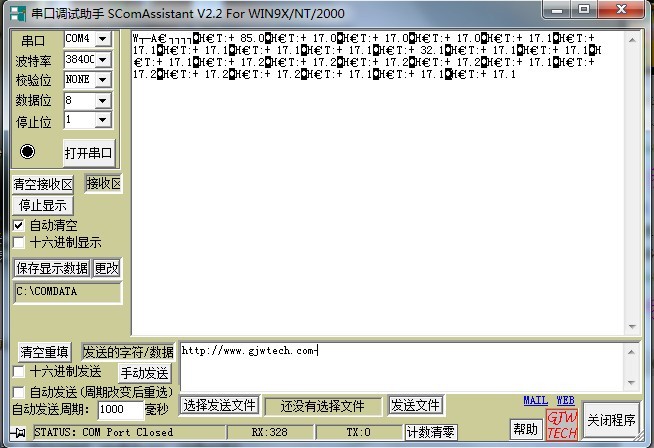Click the send box scrollbar up arrow
Viewport: 654px width, 448px height.
pyautogui.click(x=631, y=352)
